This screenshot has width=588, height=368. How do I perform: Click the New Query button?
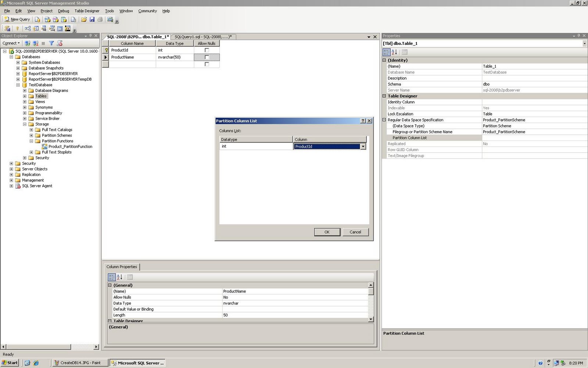tap(17, 20)
